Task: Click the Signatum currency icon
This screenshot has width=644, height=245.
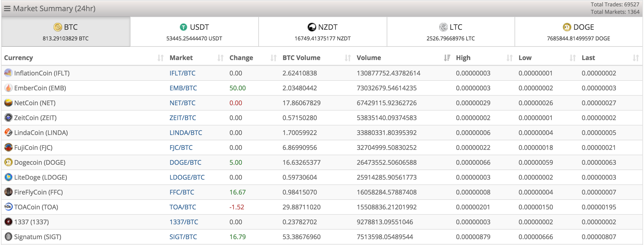Action: [8, 236]
